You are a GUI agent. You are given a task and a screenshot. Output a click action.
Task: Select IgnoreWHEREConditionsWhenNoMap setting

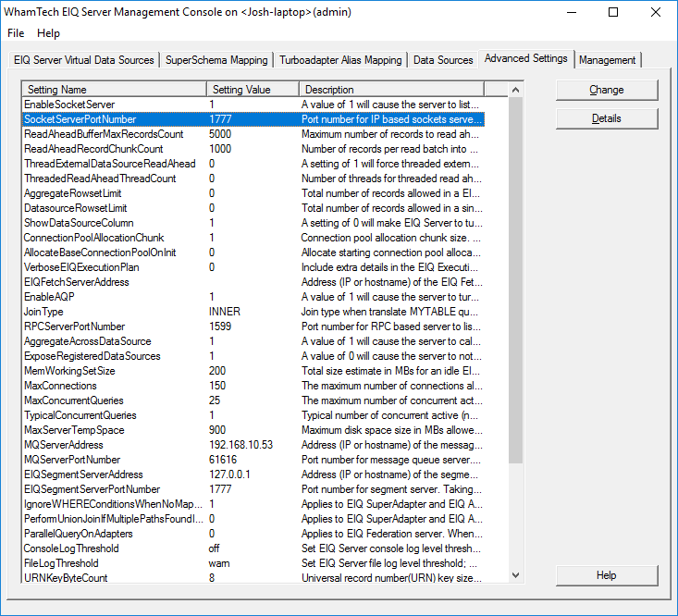click(253, 504)
